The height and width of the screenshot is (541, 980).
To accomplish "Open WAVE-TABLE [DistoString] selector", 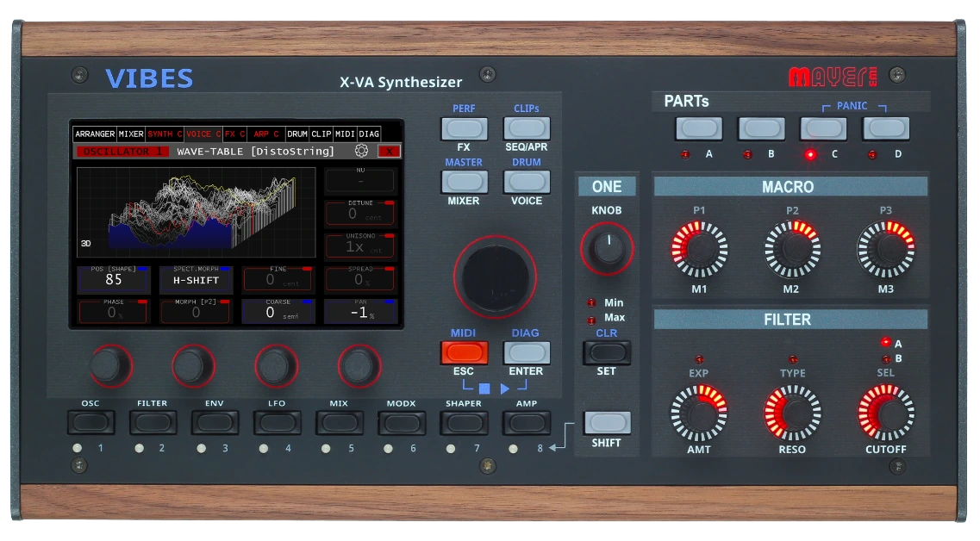I will (x=255, y=152).
